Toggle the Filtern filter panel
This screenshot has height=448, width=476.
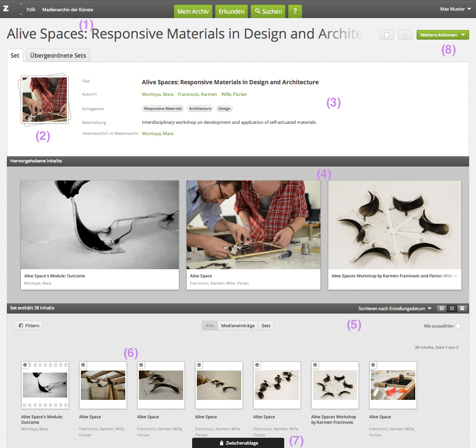(x=29, y=326)
